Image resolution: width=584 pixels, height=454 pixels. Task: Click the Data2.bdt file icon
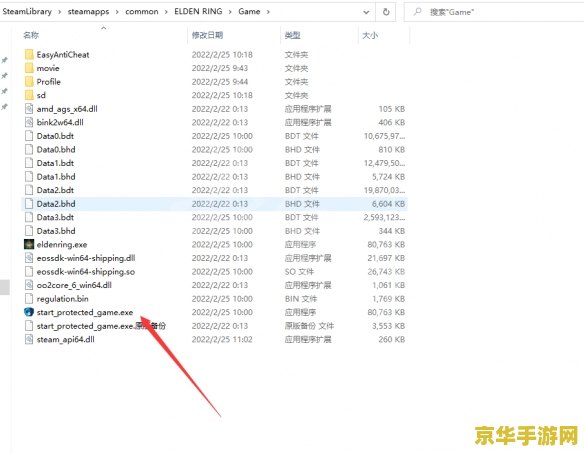coord(29,190)
